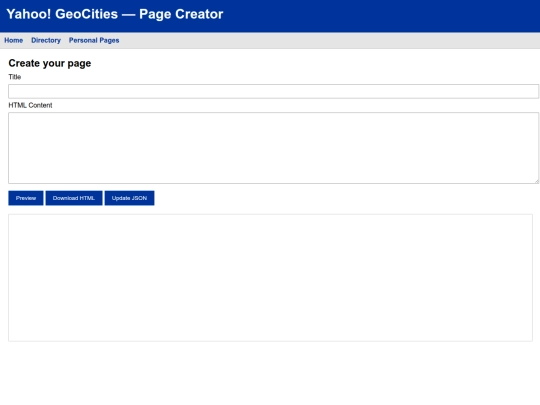This screenshot has width=540, height=405.
Task: Click the empty preview pane
Action: pyautogui.click(x=270, y=278)
